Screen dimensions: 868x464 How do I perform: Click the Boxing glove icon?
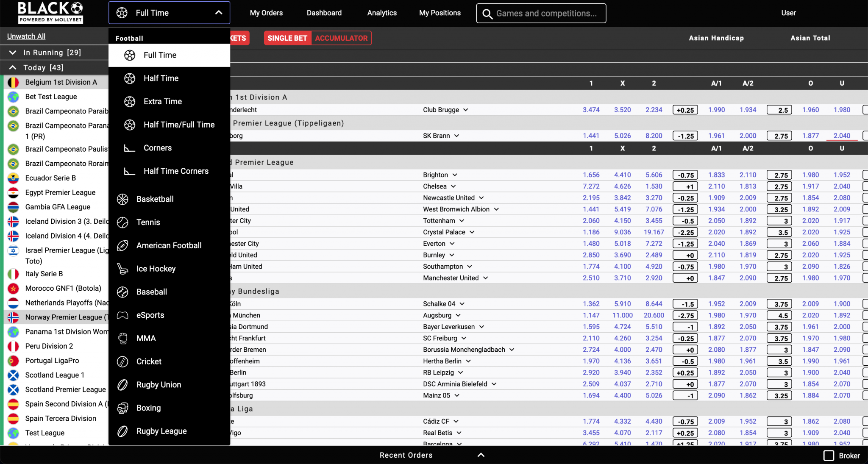click(x=122, y=408)
